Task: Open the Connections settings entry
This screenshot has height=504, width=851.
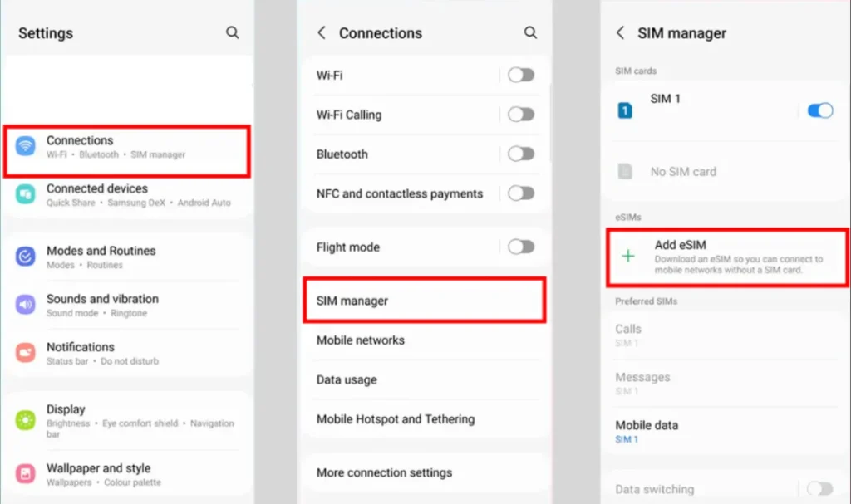Action: (127, 151)
